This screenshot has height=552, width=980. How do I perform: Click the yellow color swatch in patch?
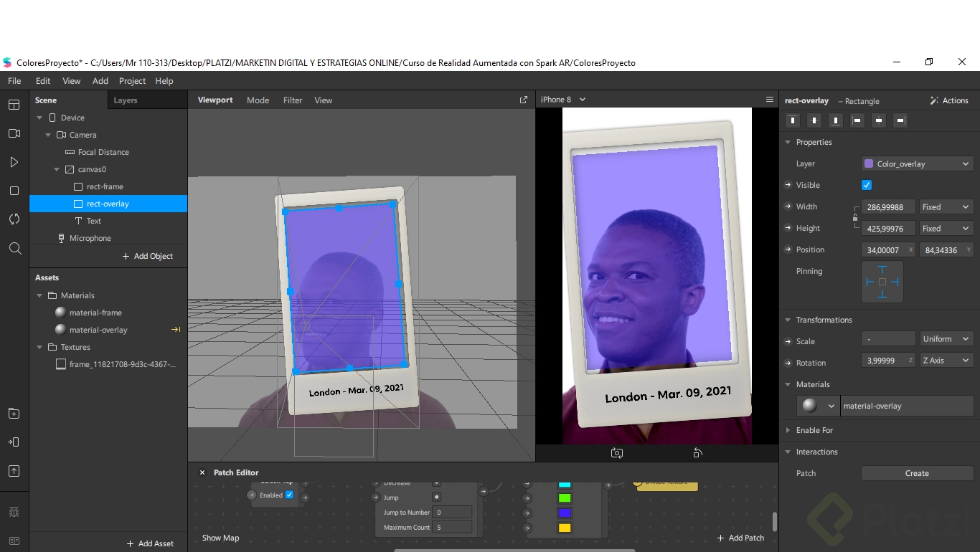click(565, 528)
